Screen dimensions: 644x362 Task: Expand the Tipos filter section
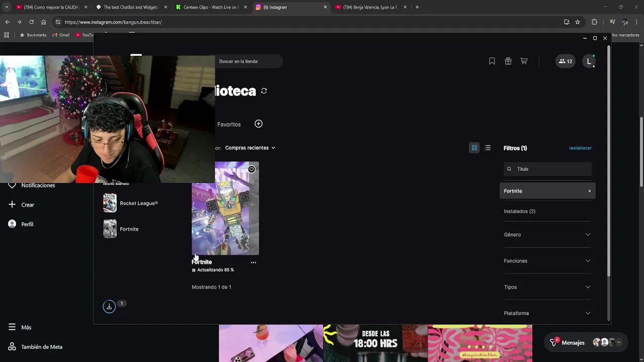point(547,287)
